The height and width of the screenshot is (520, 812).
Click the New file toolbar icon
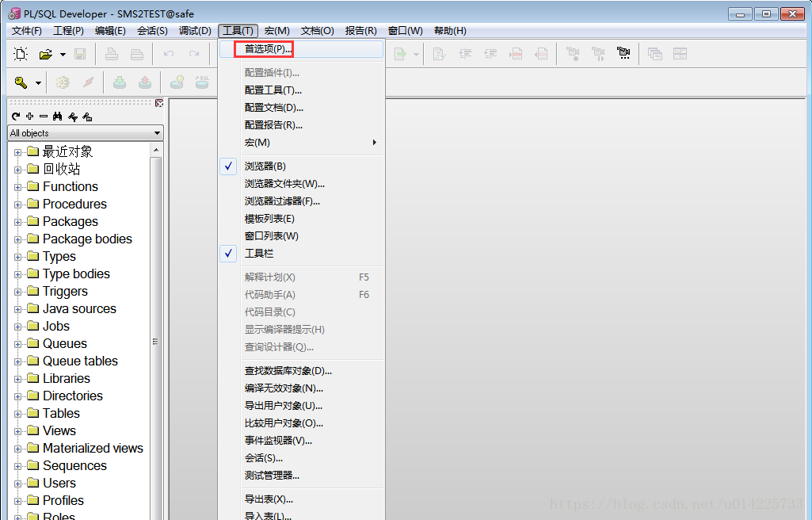pyautogui.click(x=21, y=54)
